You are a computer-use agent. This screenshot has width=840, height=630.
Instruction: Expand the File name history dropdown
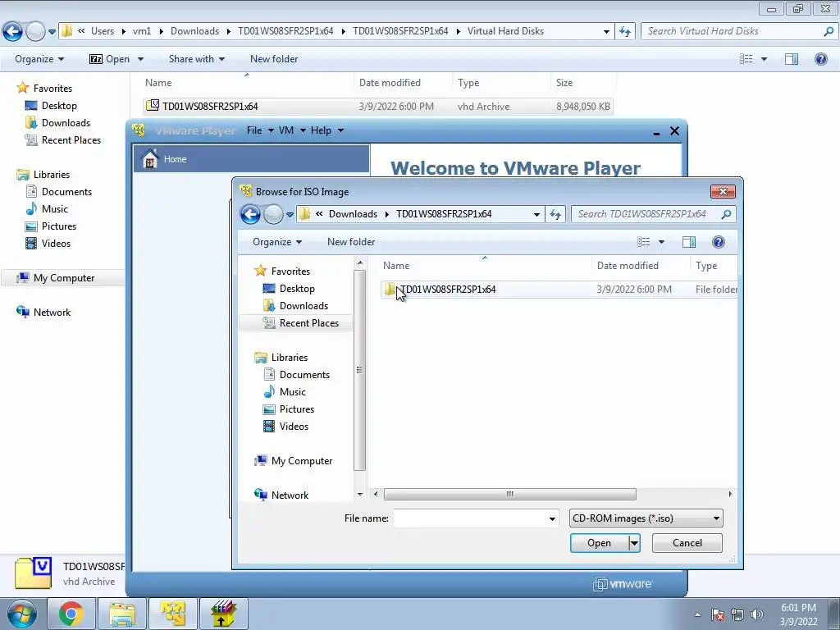[x=552, y=518]
